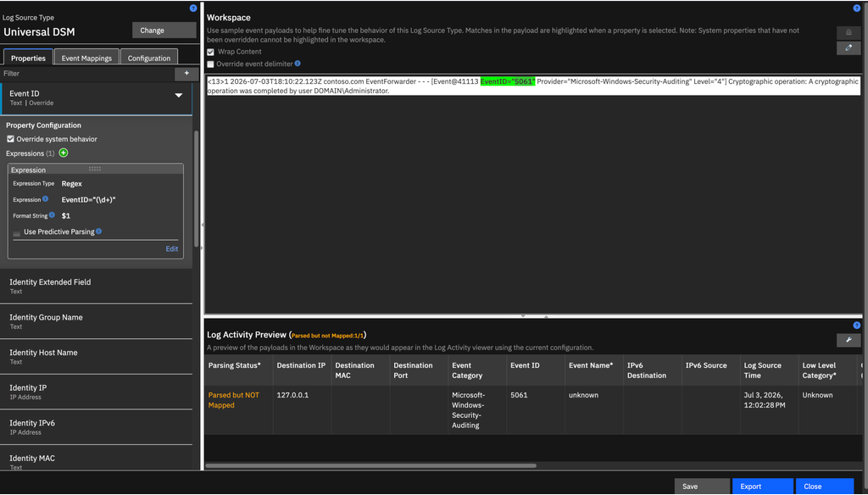Click the Event Category column header
This screenshot has height=495, width=868.
[477, 370]
